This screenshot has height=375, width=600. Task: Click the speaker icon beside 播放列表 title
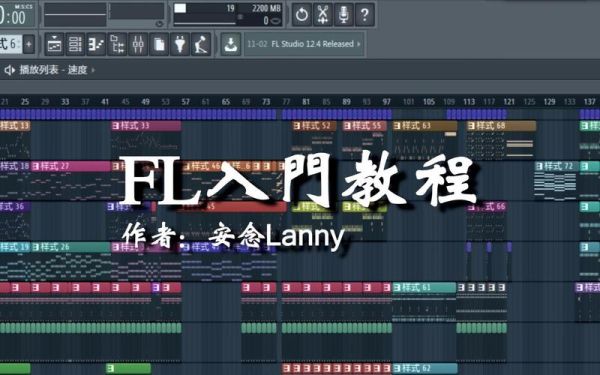(x=10, y=70)
